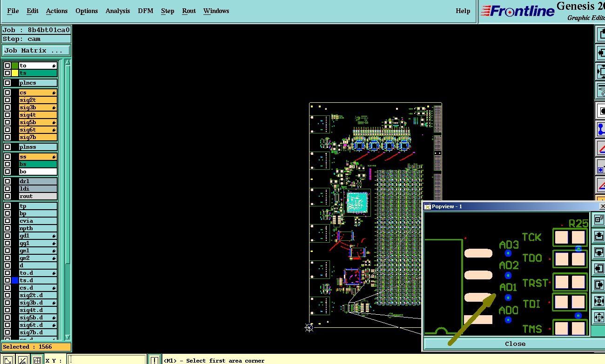The height and width of the screenshot is (364, 605).
Task: Click the Popview pan up icon
Action: [598, 236]
